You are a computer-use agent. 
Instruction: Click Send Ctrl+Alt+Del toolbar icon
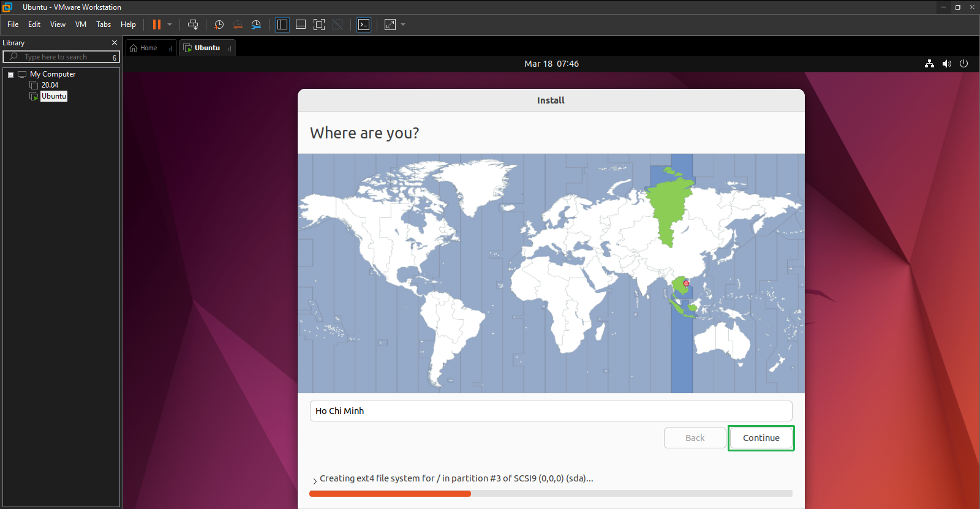(x=193, y=25)
